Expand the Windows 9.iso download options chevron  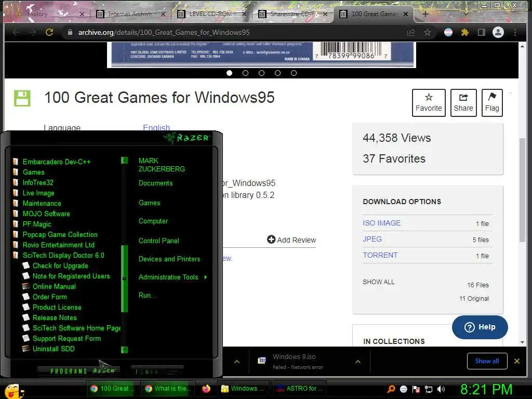pos(357,362)
